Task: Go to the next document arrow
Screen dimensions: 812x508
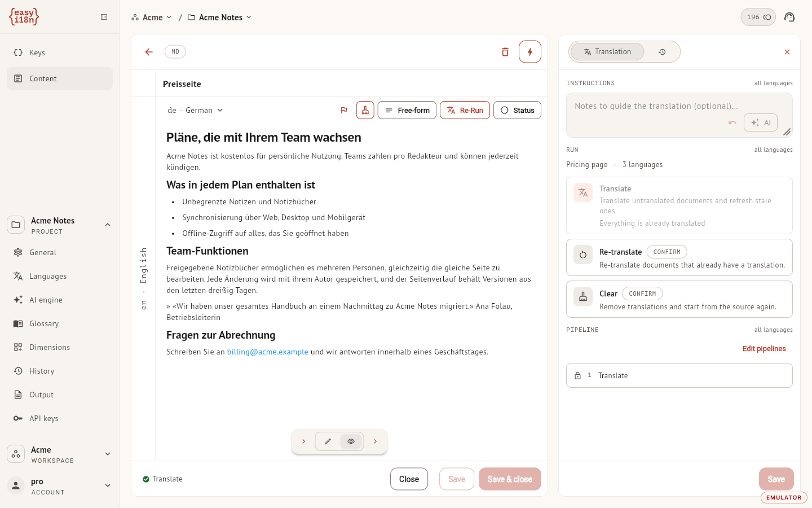Action: (x=376, y=441)
